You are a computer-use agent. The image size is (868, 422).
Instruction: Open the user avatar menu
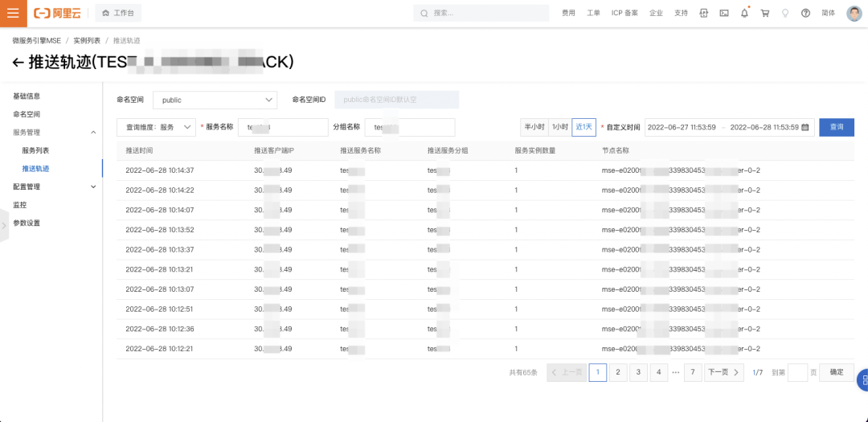click(854, 14)
